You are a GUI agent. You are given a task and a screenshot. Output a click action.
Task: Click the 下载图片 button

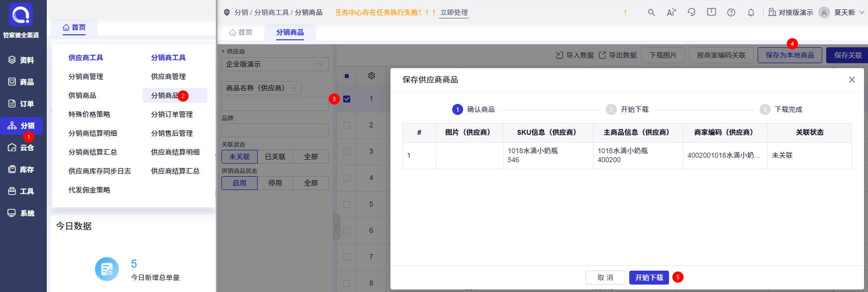pyautogui.click(x=663, y=55)
